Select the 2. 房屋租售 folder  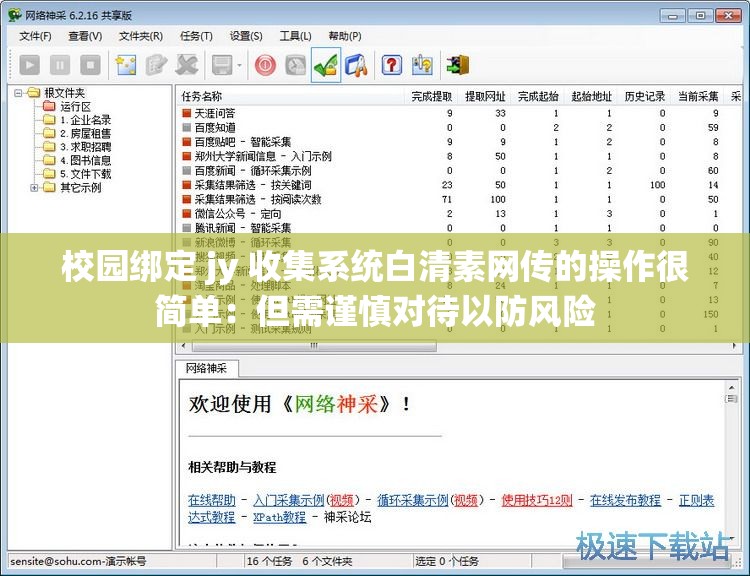[86, 133]
